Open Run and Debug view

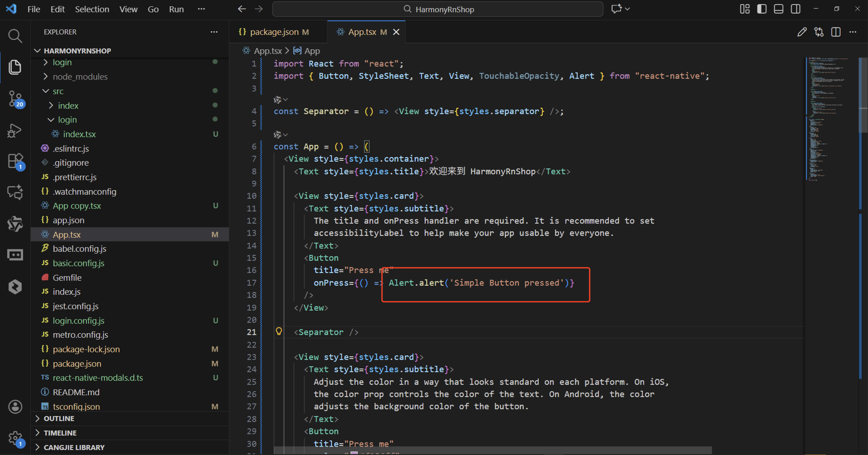[x=15, y=131]
